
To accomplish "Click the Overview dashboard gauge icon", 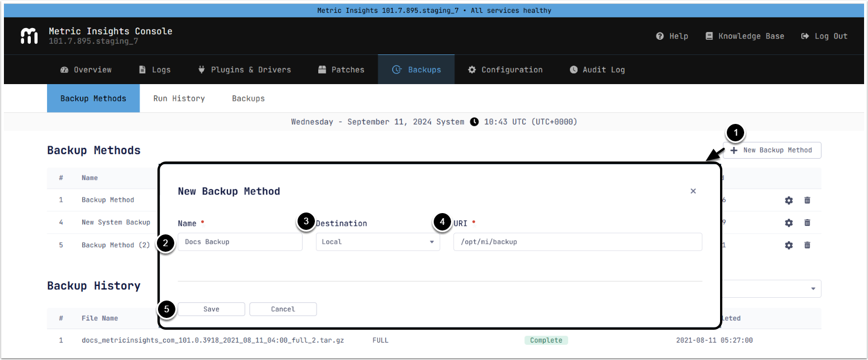I will [x=64, y=70].
